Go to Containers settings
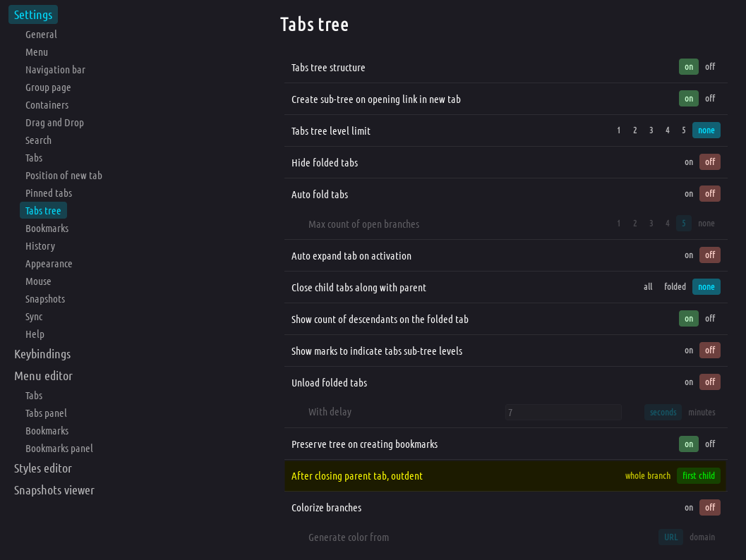 tap(47, 105)
